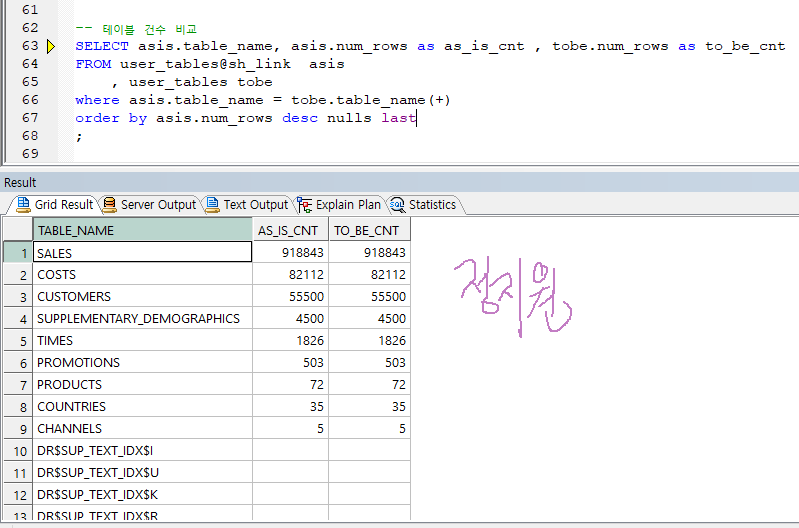Select the SALES table name cell
The image size is (799, 528).
click(x=142, y=253)
